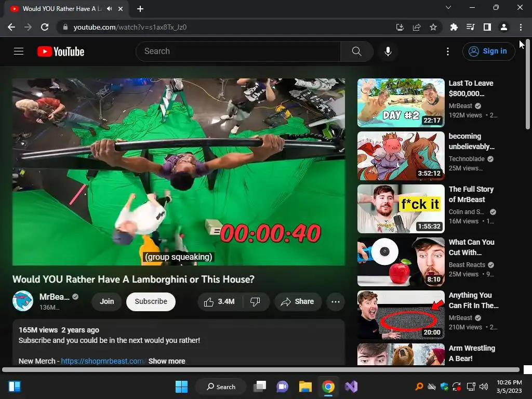This screenshot has width=532, height=399.
Task: Go forward in browser history
Action: pyautogui.click(x=28, y=27)
